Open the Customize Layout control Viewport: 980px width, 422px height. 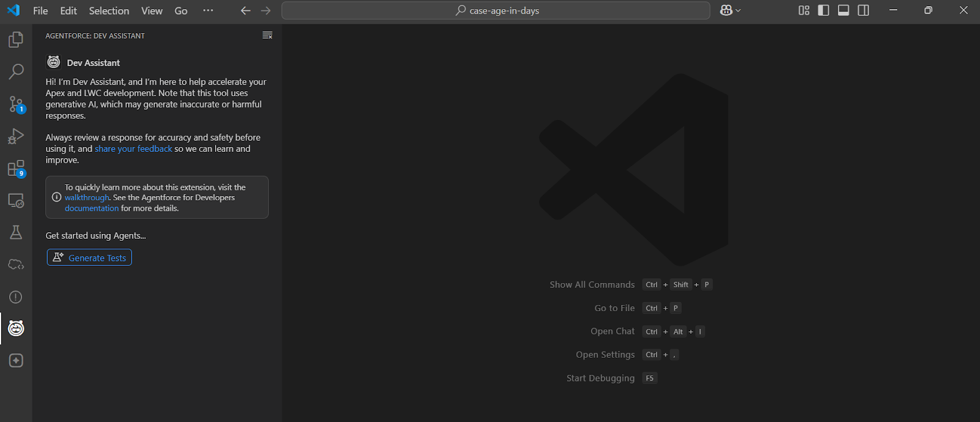point(804,10)
